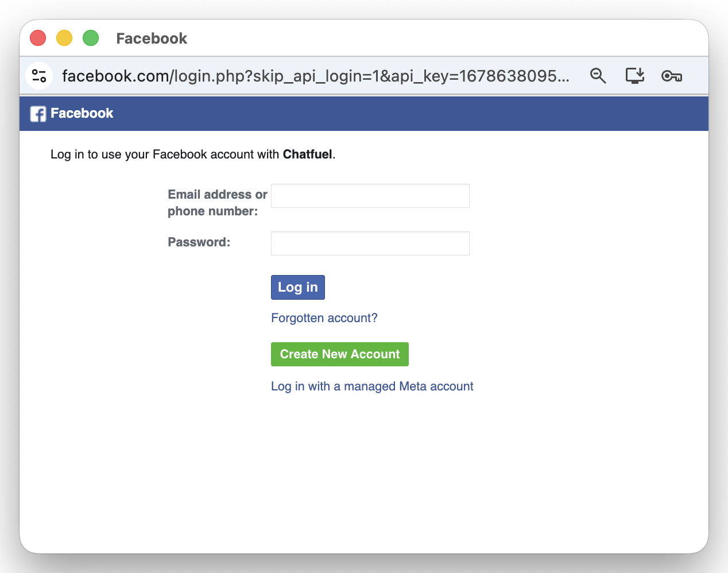The width and height of the screenshot is (728, 573).
Task: Click the Facebook text in blue header
Action: coord(82,114)
